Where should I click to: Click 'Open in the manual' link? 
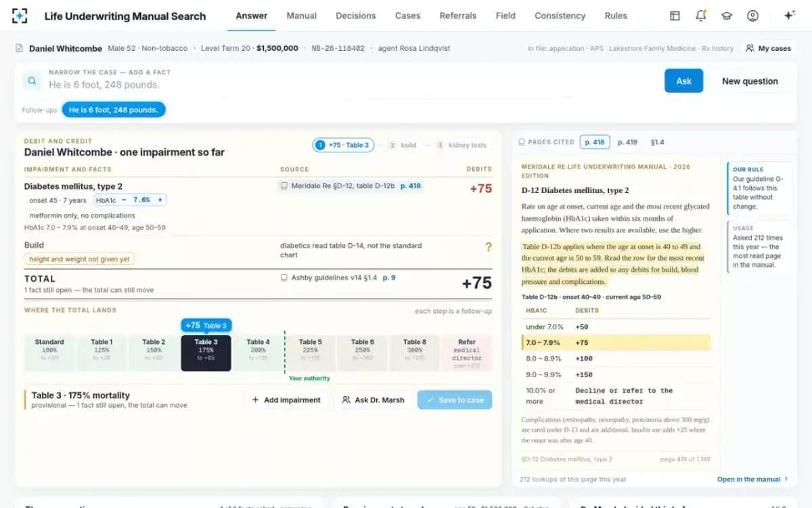pos(752,479)
